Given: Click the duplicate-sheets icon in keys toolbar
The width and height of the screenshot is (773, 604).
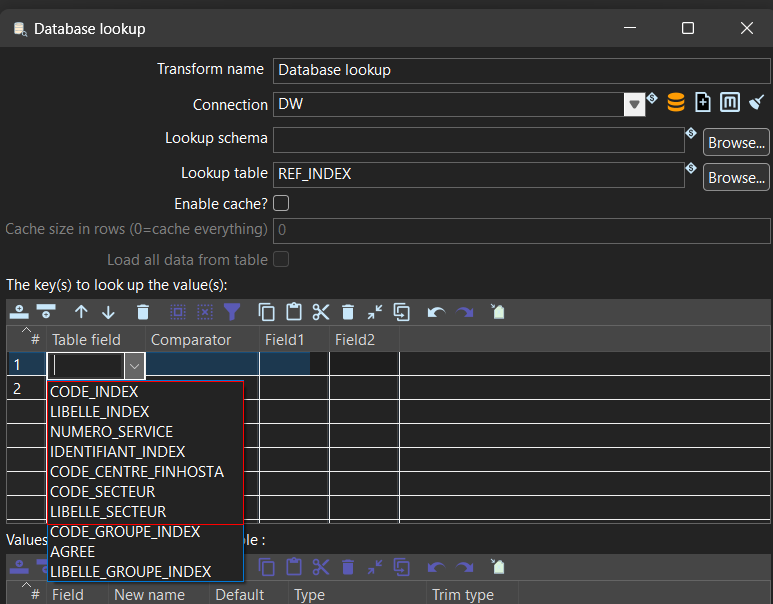Looking at the screenshot, I should tap(402, 312).
